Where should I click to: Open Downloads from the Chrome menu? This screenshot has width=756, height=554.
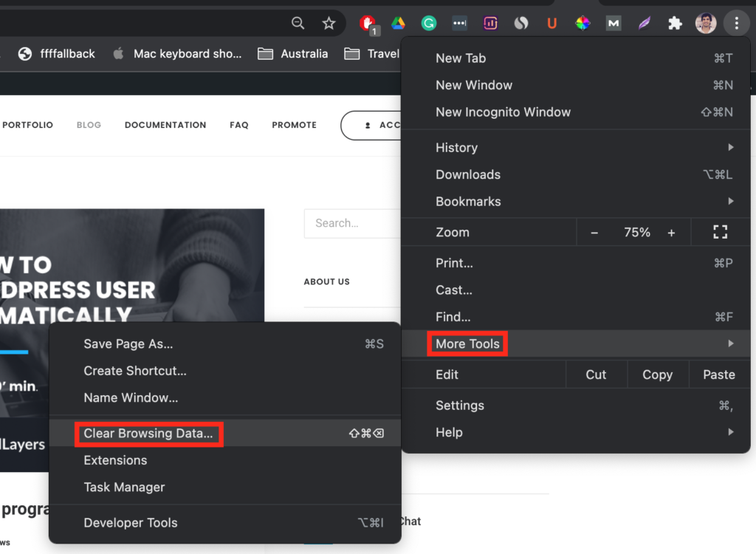(x=576, y=174)
